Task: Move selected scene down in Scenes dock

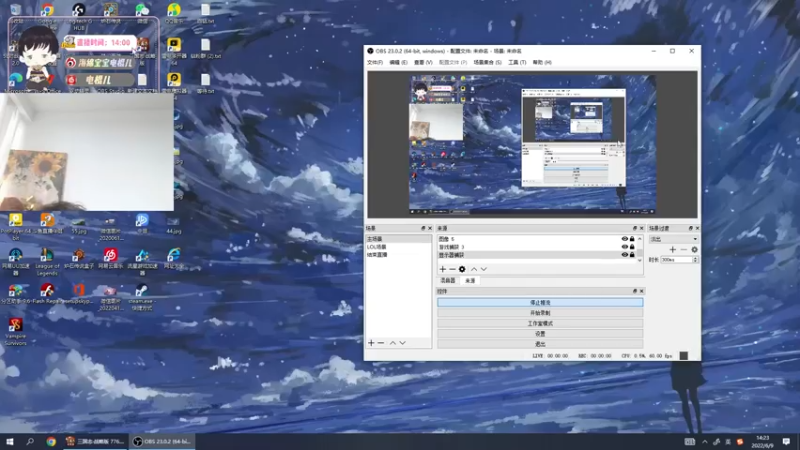Action: pos(403,343)
